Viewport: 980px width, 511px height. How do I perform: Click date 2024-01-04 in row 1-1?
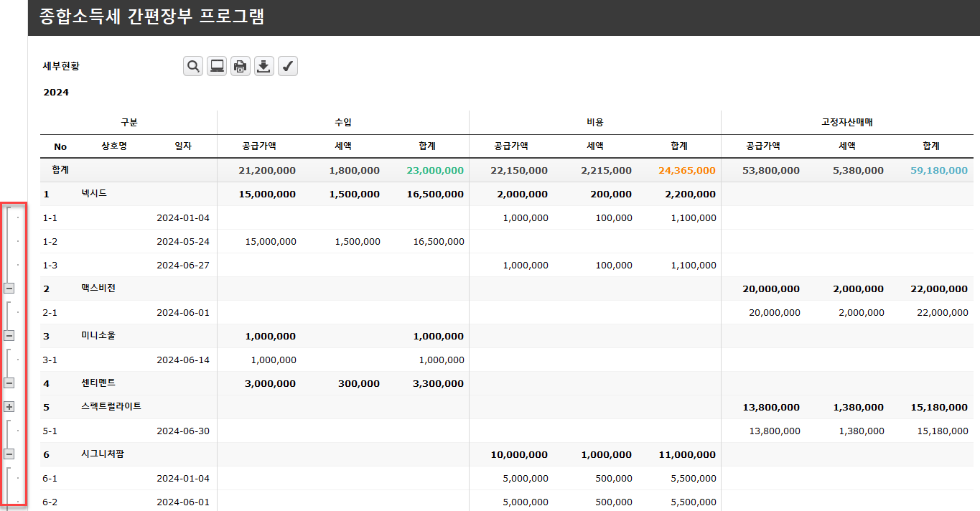pyautogui.click(x=183, y=217)
